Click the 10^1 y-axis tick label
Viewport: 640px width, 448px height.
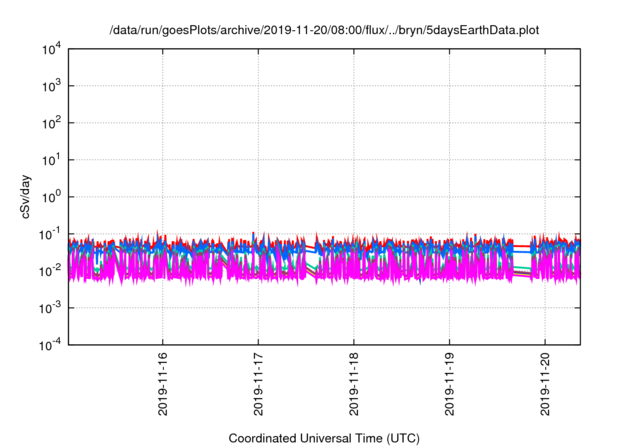[x=51, y=160]
